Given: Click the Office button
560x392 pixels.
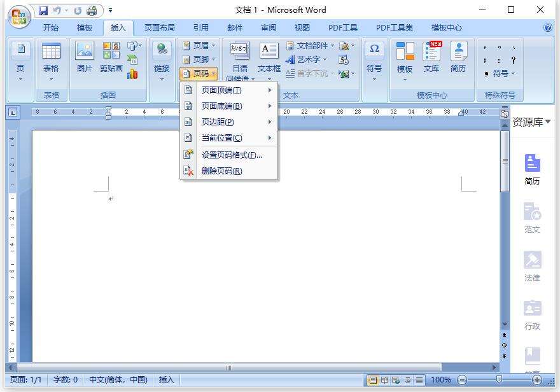Looking at the screenshot, I should (x=19, y=16).
